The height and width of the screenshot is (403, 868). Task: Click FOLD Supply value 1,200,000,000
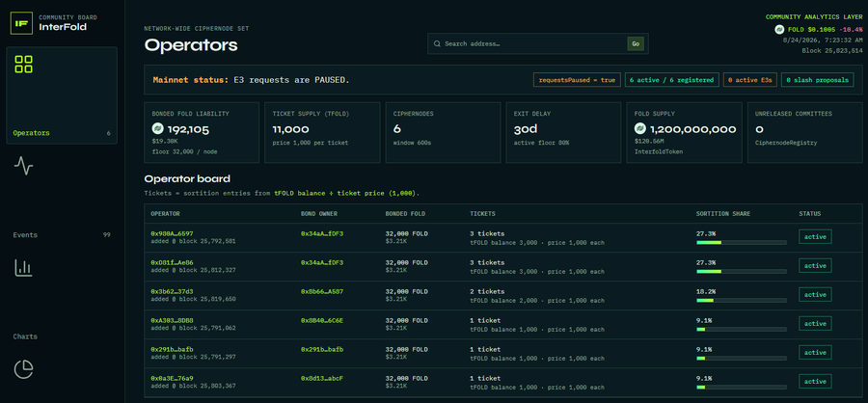(693, 129)
